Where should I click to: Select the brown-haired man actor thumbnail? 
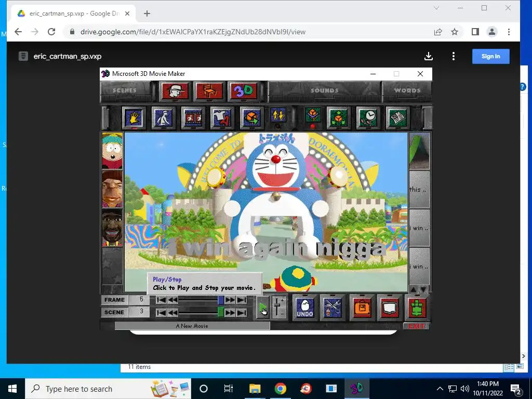click(x=112, y=189)
